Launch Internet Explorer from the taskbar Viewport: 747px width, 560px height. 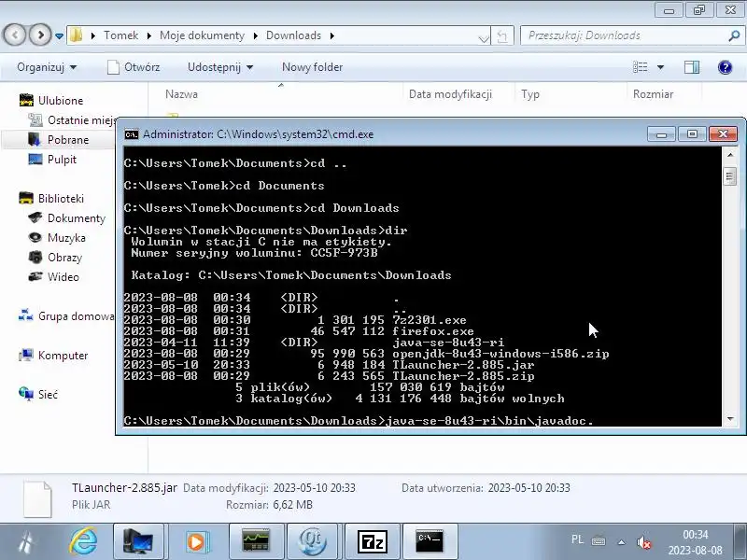[x=83, y=542]
